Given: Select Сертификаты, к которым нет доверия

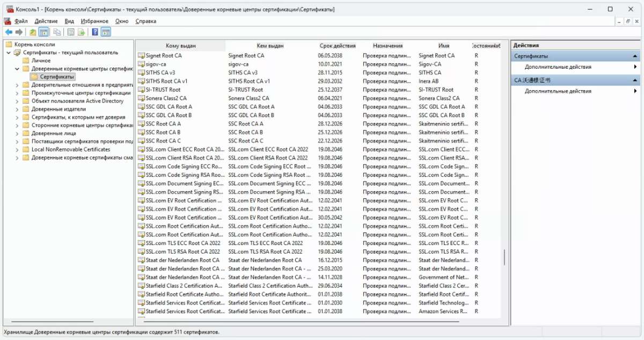Looking at the screenshot, I should point(79,117).
